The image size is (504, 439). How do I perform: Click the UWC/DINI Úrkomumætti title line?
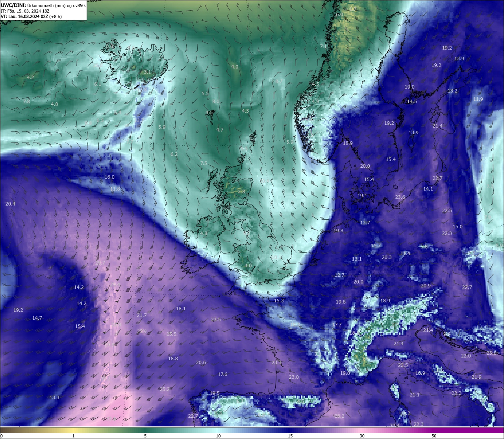43,5
